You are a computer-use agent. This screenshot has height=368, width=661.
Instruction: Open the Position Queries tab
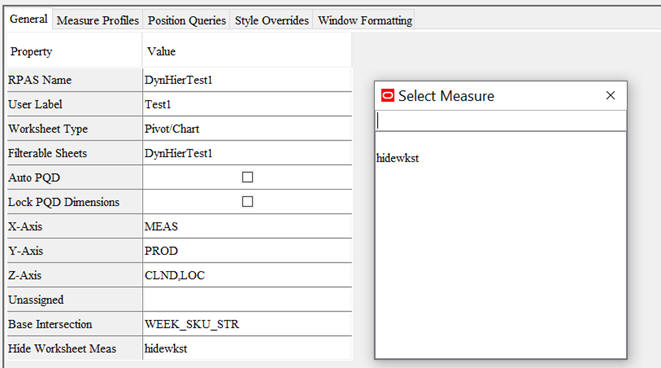(187, 20)
